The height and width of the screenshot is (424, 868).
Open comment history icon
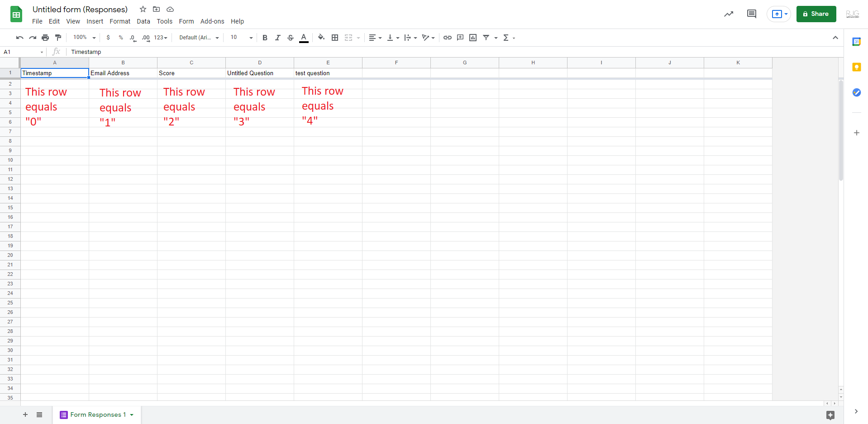click(752, 14)
